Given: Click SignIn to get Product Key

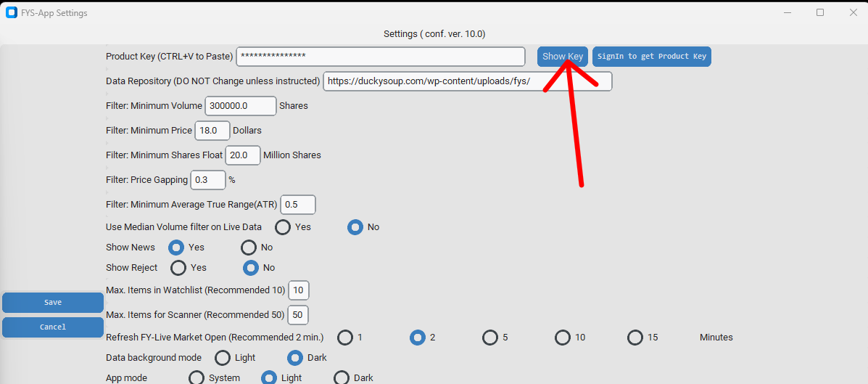Looking at the screenshot, I should (x=651, y=57).
